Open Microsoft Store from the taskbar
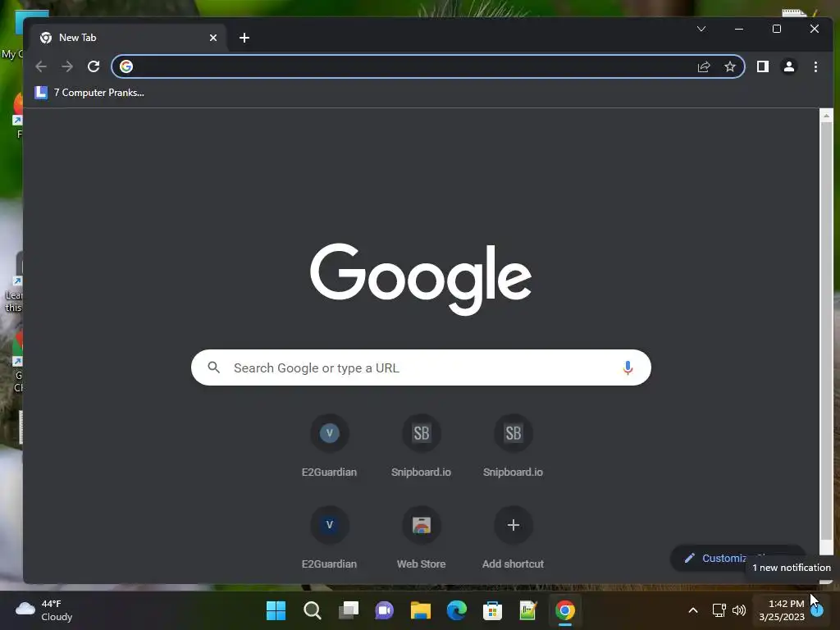This screenshot has width=840, height=630. tap(492, 610)
